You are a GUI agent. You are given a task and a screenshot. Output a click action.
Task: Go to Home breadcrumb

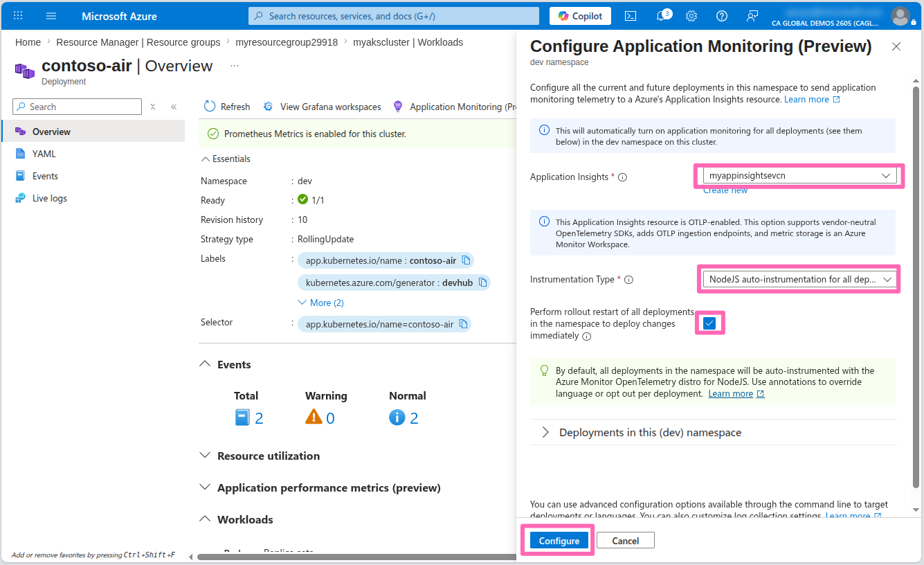[28, 42]
